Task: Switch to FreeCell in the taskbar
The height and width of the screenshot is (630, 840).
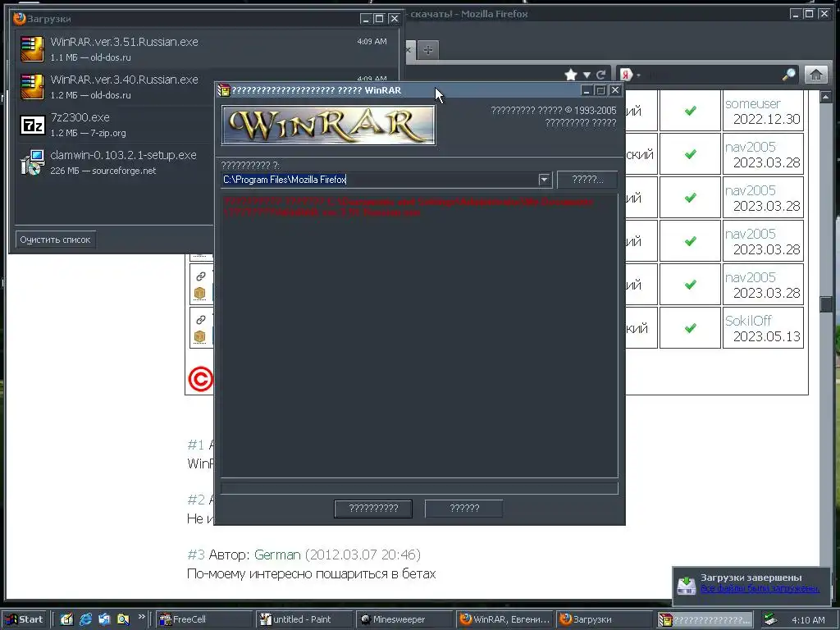Action: pos(203,619)
